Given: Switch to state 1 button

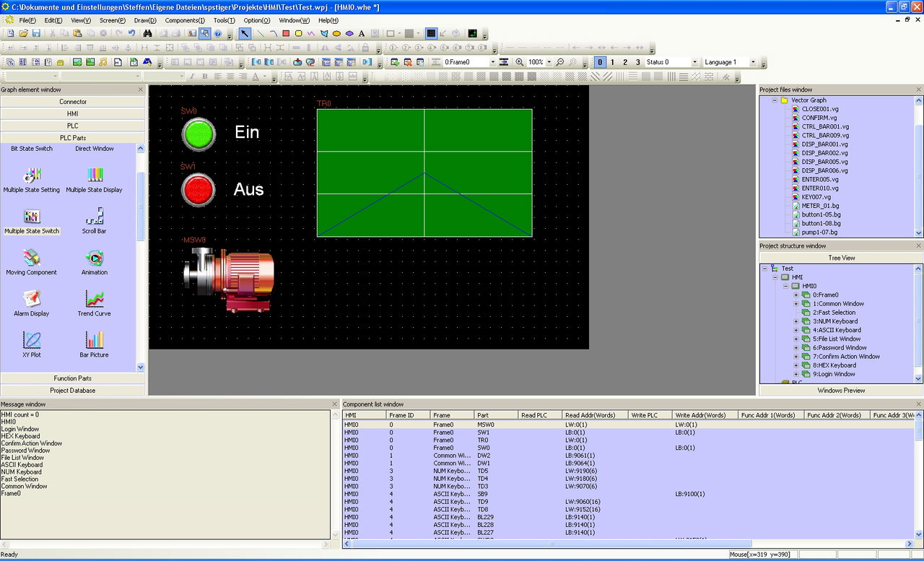Looking at the screenshot, I should click(x=612, y=62).
